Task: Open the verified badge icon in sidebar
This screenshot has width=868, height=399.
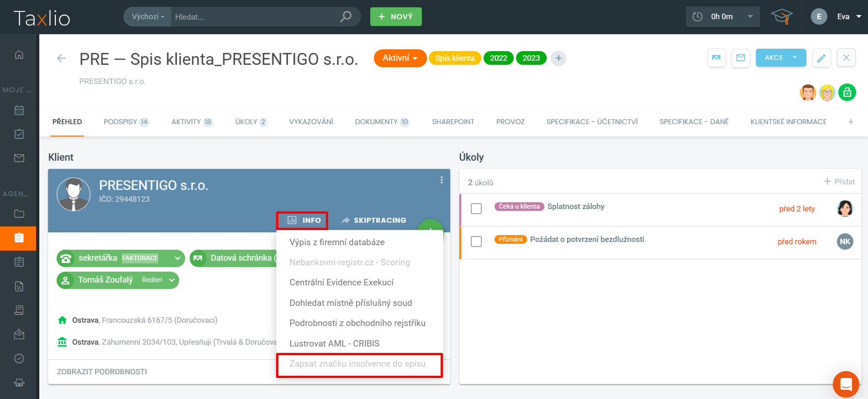Action: pos(19,358)
